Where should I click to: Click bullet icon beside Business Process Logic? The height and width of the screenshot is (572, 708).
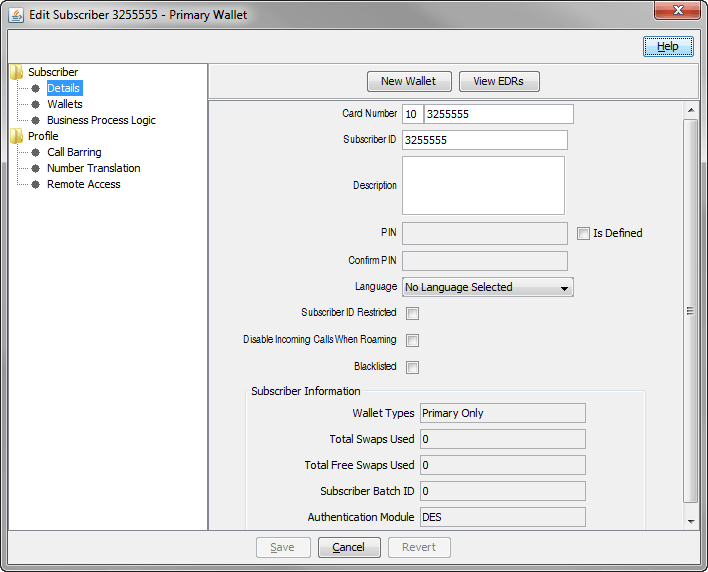click(x=36, y=120)
